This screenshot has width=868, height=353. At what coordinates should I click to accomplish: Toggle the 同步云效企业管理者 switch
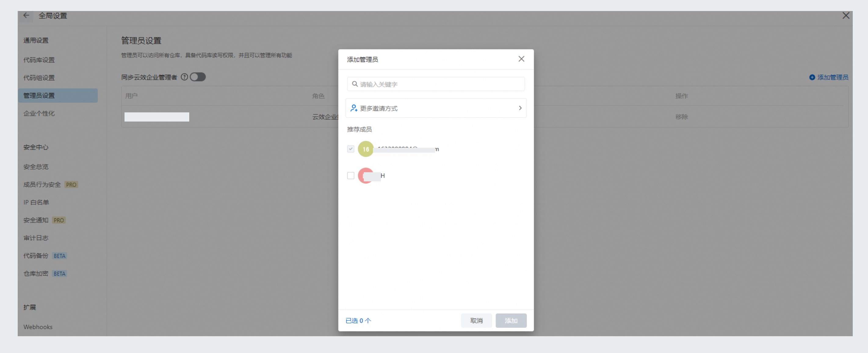[198, 77]
